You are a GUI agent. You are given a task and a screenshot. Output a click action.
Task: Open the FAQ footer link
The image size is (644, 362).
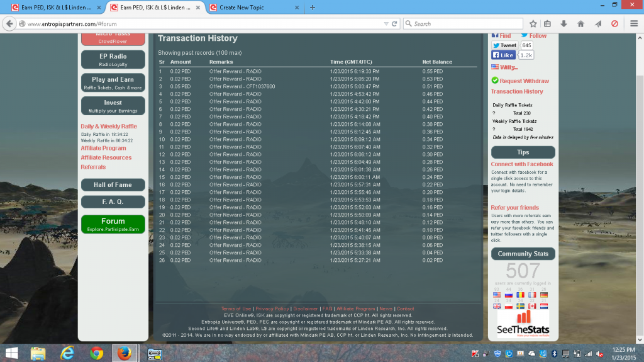click(x=327, y=309)
